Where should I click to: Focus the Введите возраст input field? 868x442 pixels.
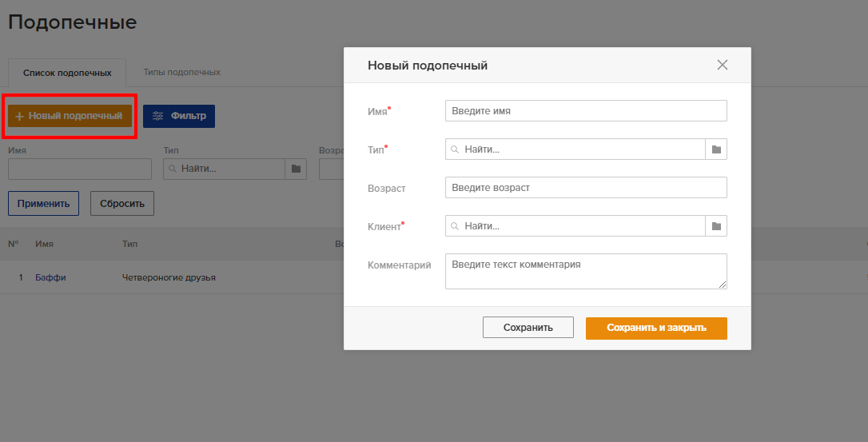click(x=585, y=188)
